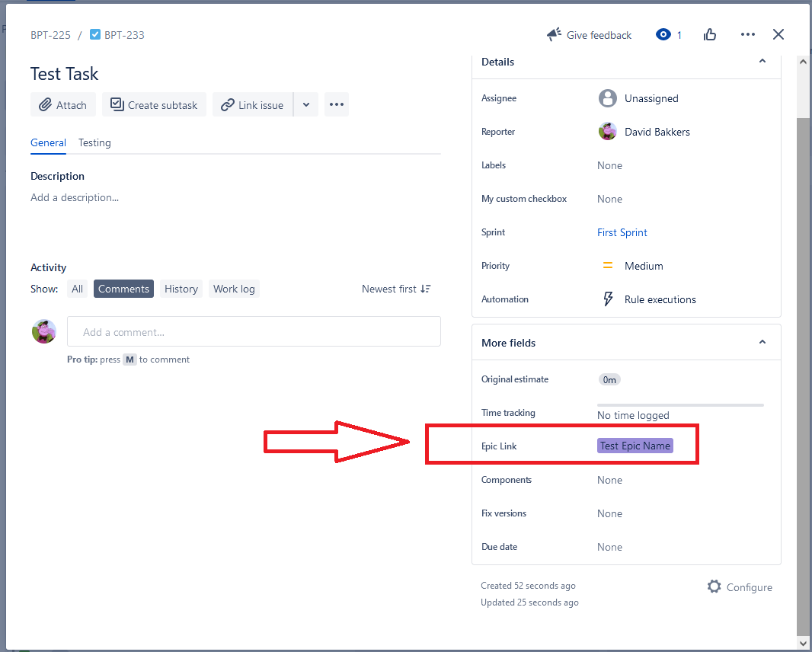Open the Give feedback megaphone icon
Image resolution: width=812 pixels, height=652 pixels.
pos(554,34)
